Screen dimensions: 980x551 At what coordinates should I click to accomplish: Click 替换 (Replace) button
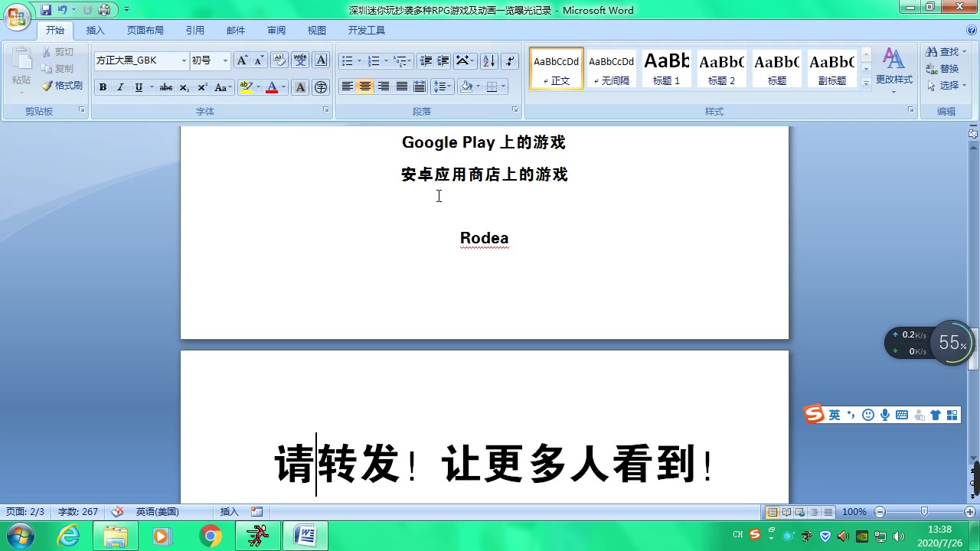tap(942, 69)
